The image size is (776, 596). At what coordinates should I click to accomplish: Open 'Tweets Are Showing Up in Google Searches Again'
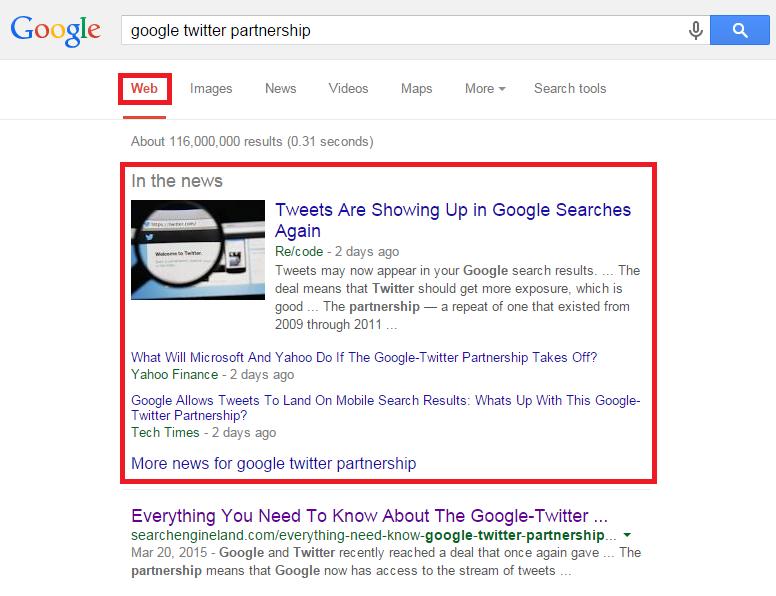pos(453,220)
